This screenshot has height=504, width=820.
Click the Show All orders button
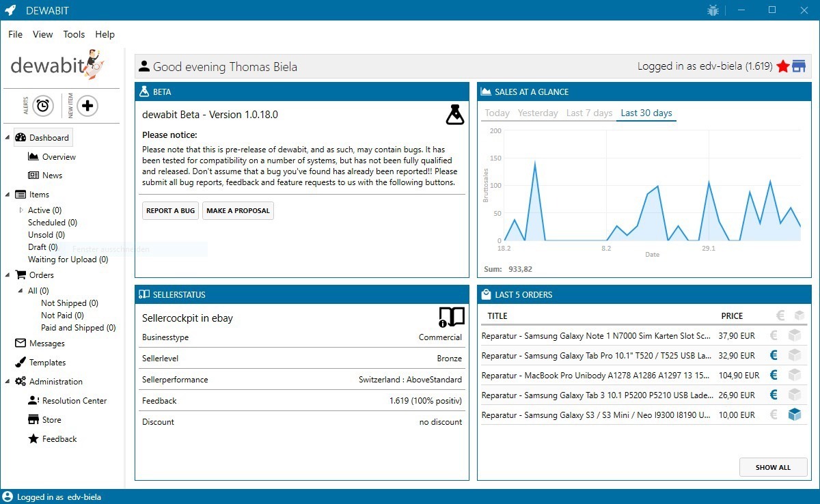773,467
